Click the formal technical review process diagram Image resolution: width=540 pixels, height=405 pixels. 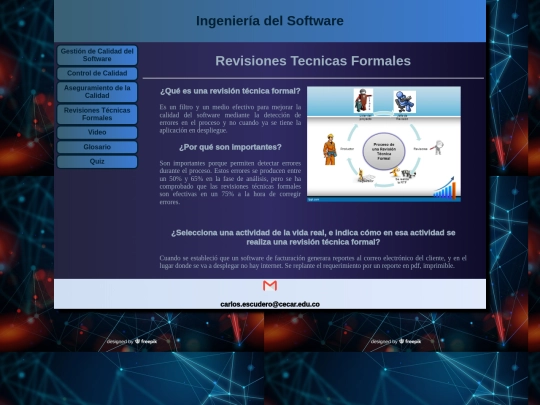(384, 144)
